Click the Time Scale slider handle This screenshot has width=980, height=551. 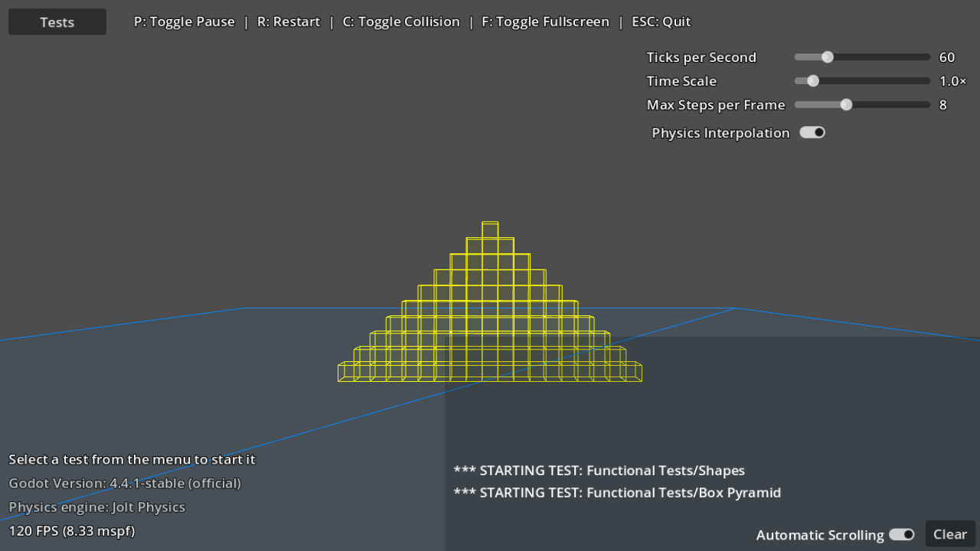coord(812,80)
